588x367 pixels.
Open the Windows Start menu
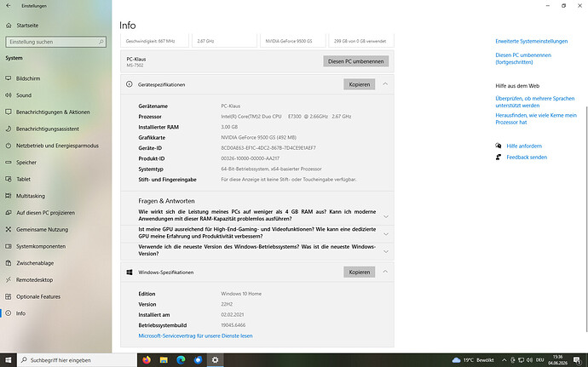(9, 360)
